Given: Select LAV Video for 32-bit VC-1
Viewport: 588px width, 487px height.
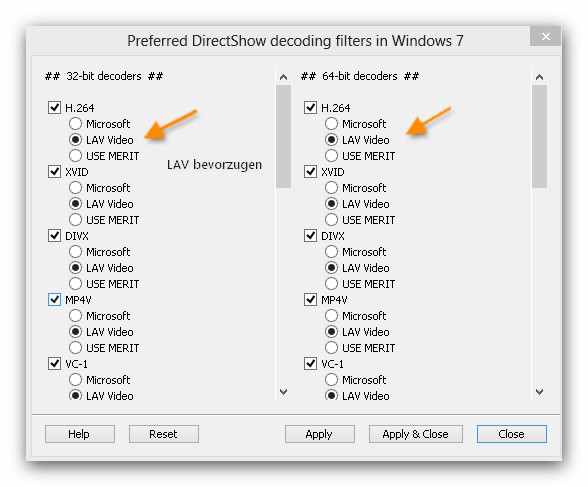Looking at the screenshot, I should point(75,395).
